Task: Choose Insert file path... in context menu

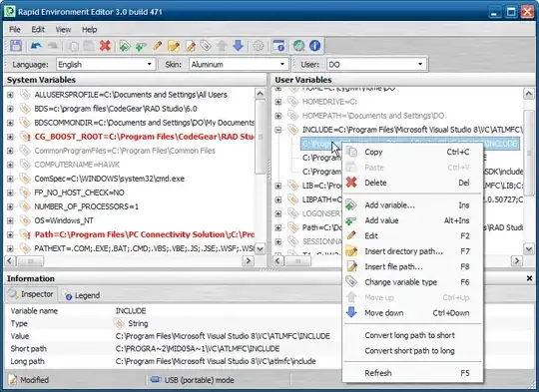Action: click(x=412, y=267)
